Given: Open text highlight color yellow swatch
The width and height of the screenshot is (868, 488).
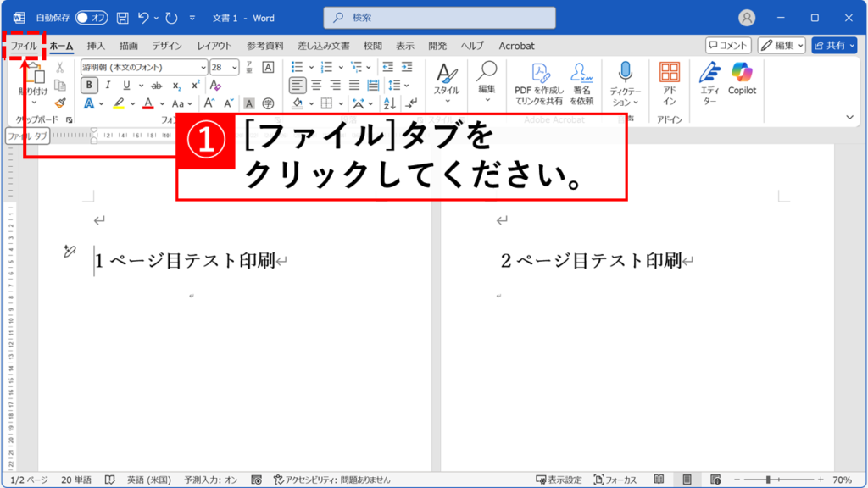Looking at the screenshot, I should (119, 103).
